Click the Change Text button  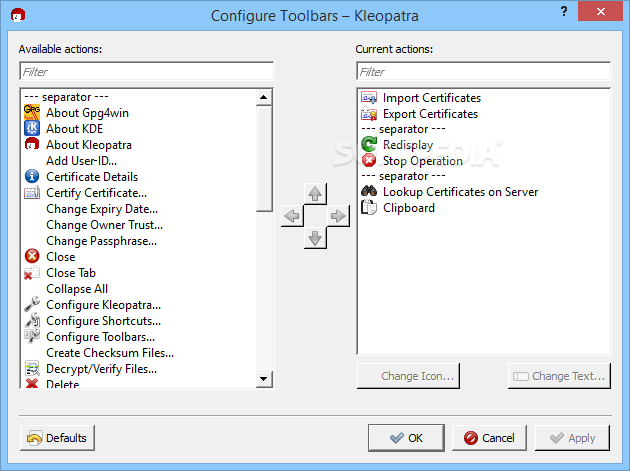559,376
